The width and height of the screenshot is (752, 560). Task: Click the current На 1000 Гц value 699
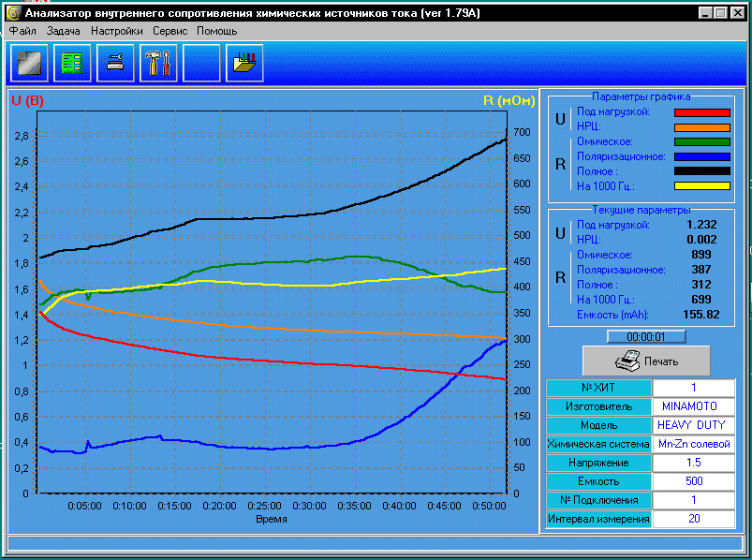coord(701,300)
